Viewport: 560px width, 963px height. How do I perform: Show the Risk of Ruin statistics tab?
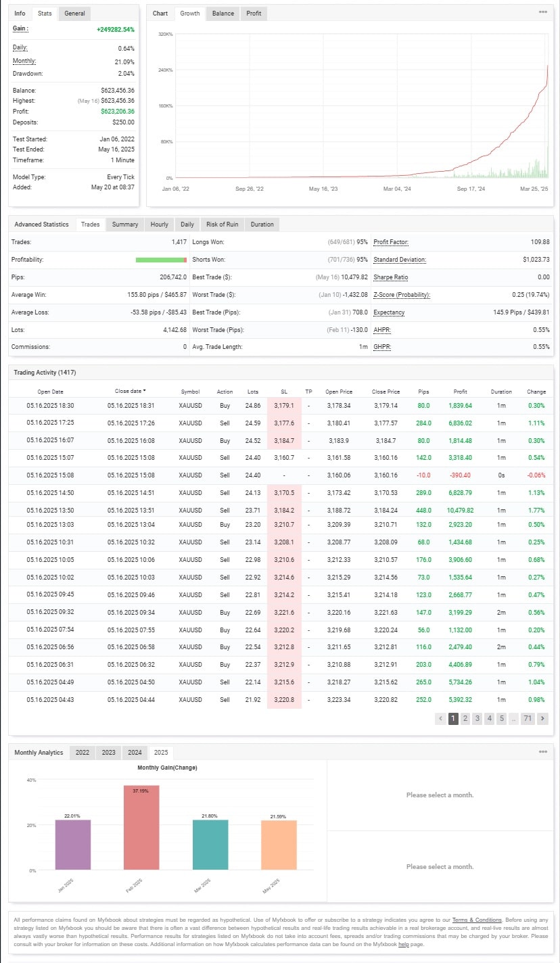[223, 225]
